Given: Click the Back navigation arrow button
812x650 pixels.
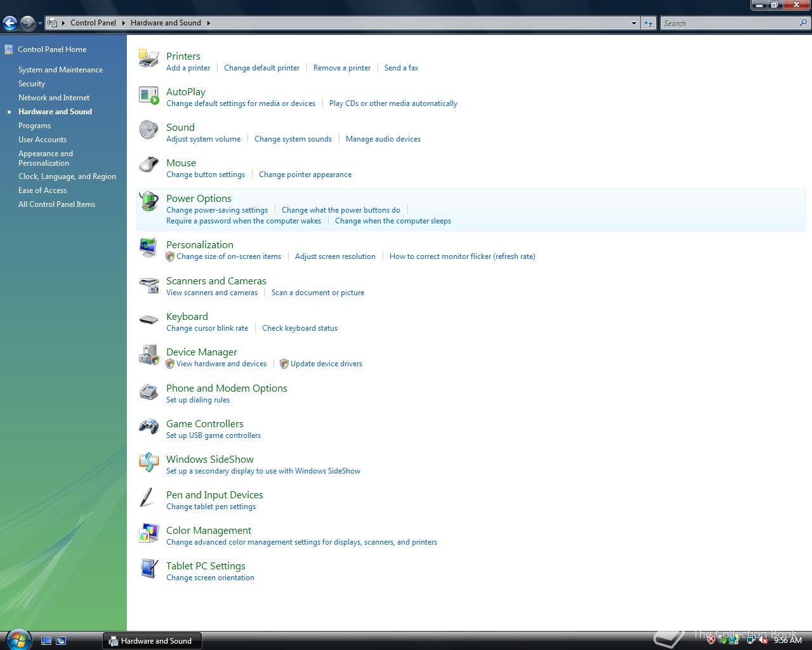Looking at the screenshot, I should (x=10, y=23).
